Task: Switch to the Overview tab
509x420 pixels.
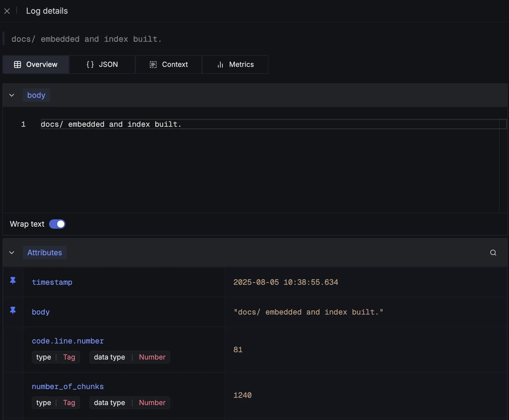Action: [x=36, y=65]
